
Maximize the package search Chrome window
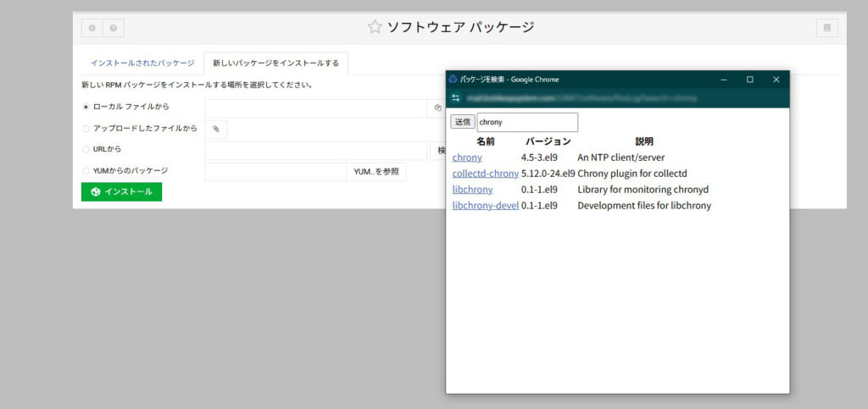pos(749,80)
